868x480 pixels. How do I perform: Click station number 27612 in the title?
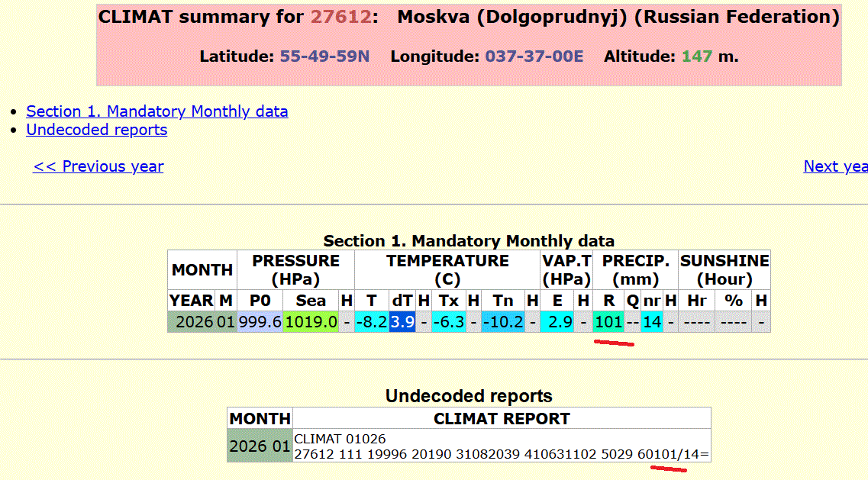(x=342, y=17)
